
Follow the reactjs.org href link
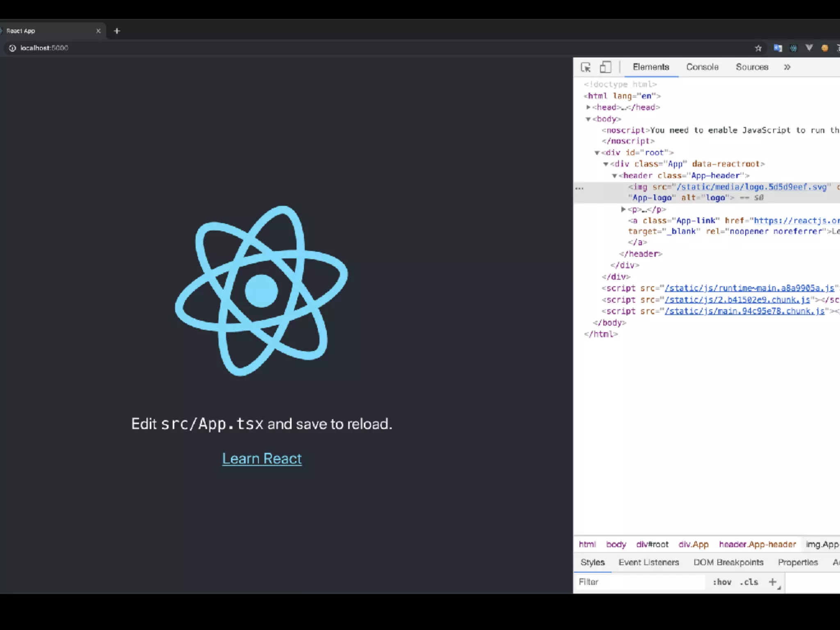click(x=797, y=221)
